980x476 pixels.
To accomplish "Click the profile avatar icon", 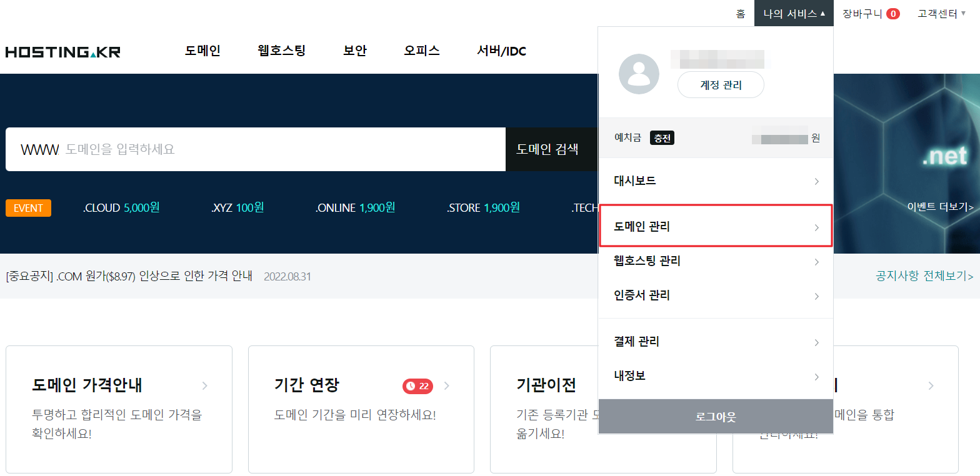I will click(x=639, y=74).
